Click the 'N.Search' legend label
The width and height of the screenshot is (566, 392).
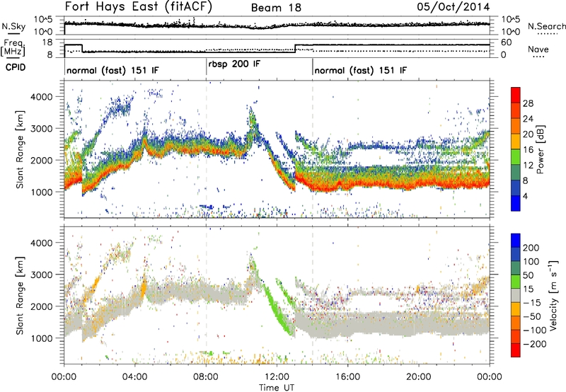point(546,26)
